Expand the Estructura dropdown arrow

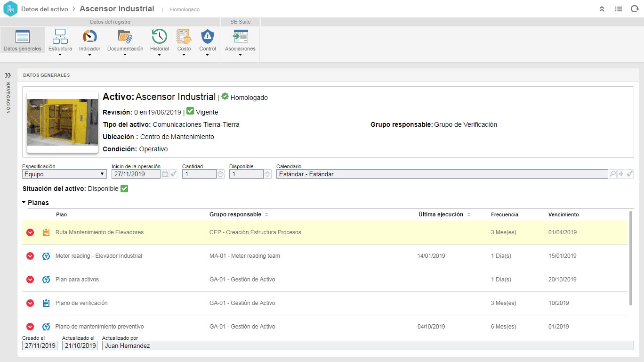pyautogui.click(x=60, y=55)
